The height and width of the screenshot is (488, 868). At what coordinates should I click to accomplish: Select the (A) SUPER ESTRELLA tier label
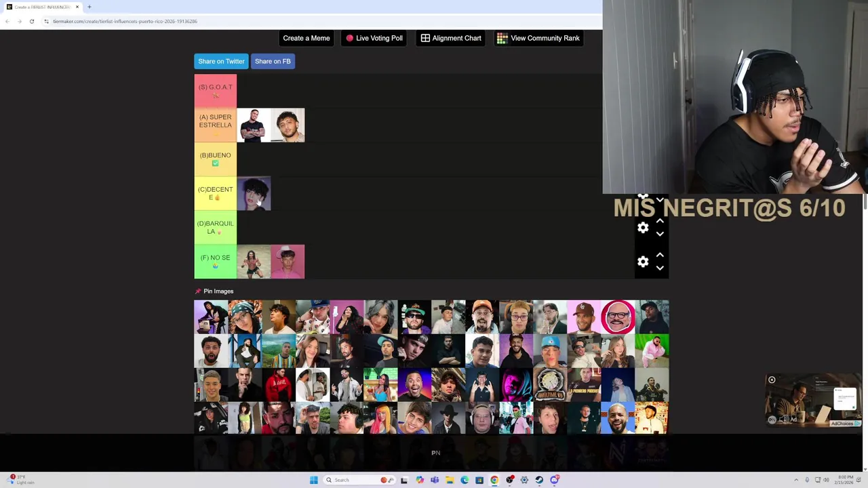point(216,125)
